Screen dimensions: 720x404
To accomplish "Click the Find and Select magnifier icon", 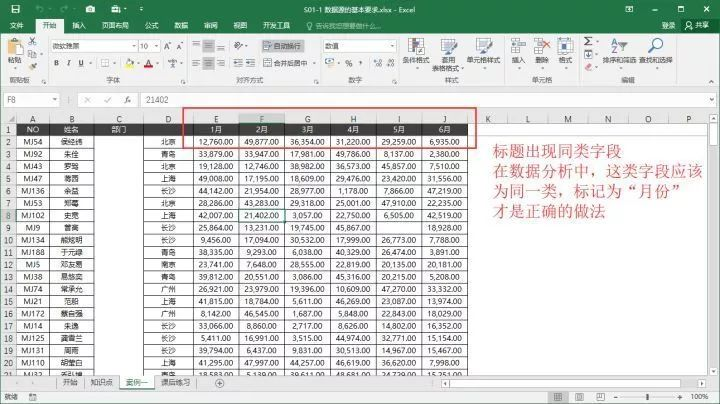I will (x=655, y=46).
